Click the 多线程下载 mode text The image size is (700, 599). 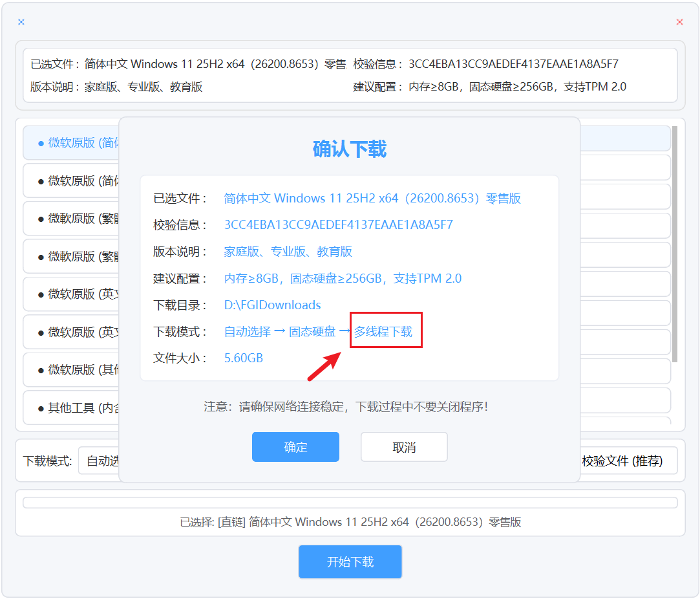click(383, 331)
